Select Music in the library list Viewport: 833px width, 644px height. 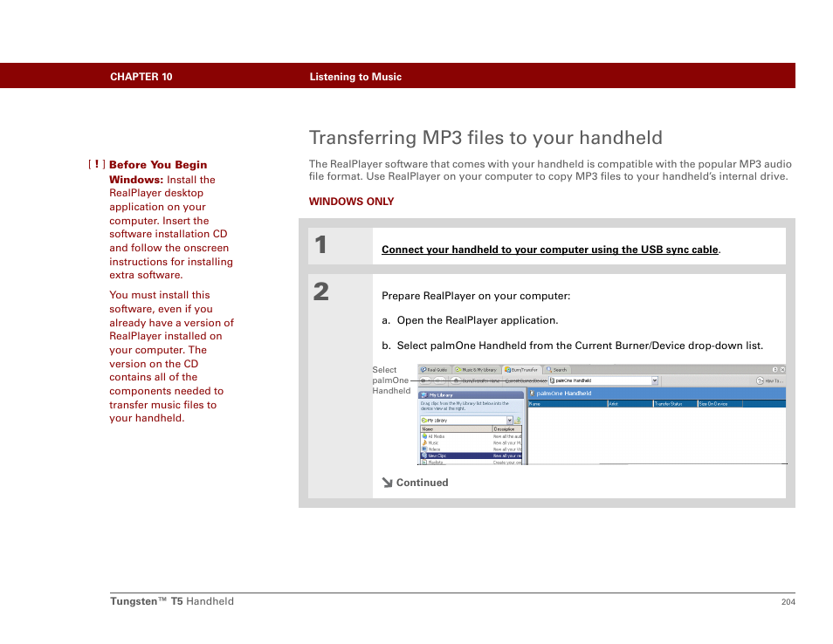tap(471, 442)
